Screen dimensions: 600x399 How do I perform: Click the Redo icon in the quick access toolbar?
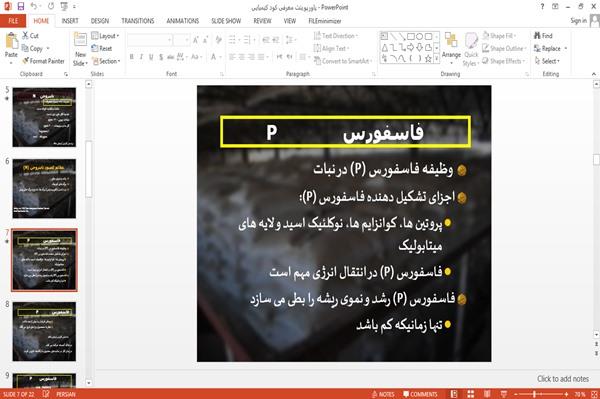click(x=51, y=7)
